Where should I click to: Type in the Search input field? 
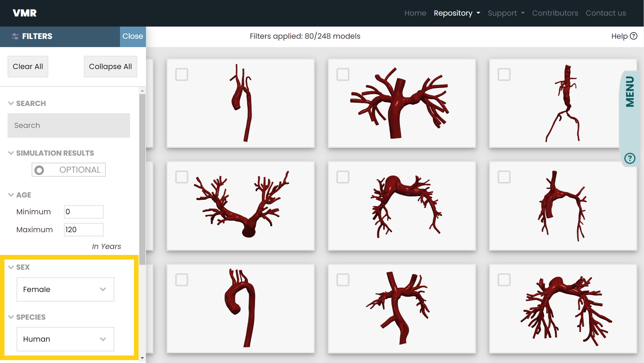69,125
